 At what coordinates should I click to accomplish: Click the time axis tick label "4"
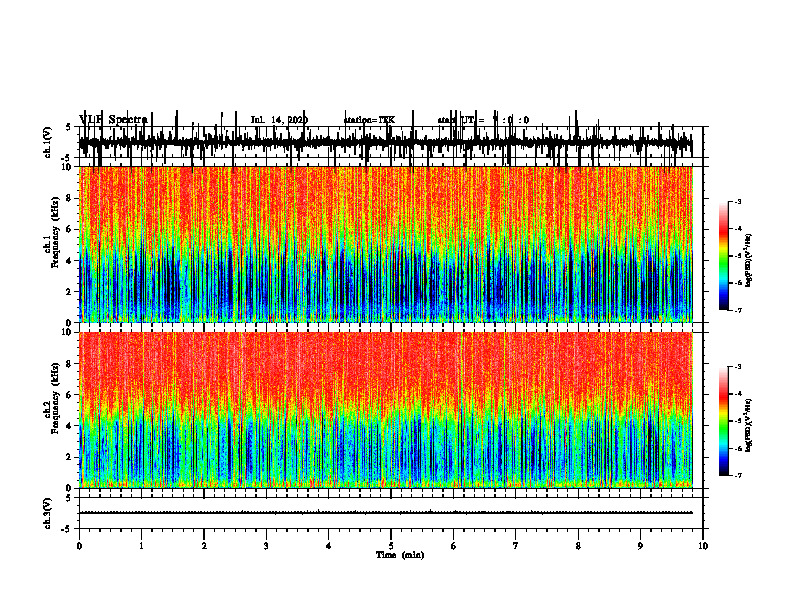pos(328,546)
